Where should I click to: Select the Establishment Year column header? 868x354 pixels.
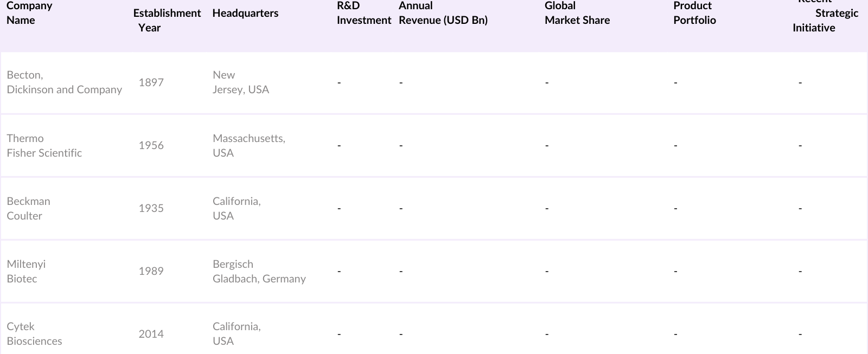(167, 20)
